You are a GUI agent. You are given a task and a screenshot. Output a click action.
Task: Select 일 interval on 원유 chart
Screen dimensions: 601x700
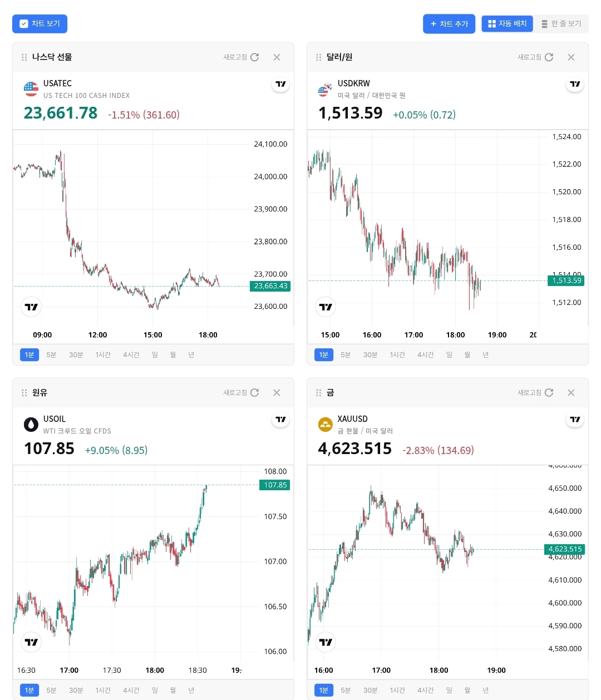click(155, 691)
